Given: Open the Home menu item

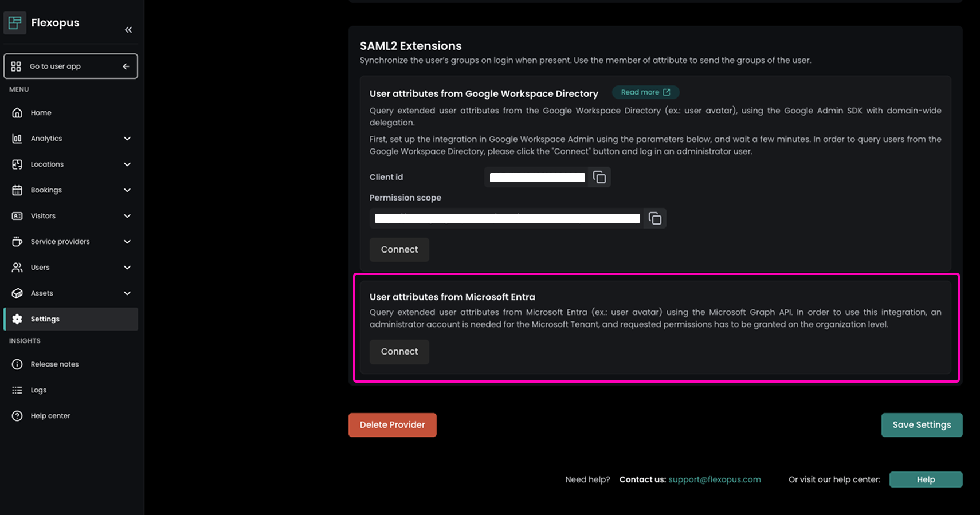Looking at the screenshot, I should coord(41,113).
